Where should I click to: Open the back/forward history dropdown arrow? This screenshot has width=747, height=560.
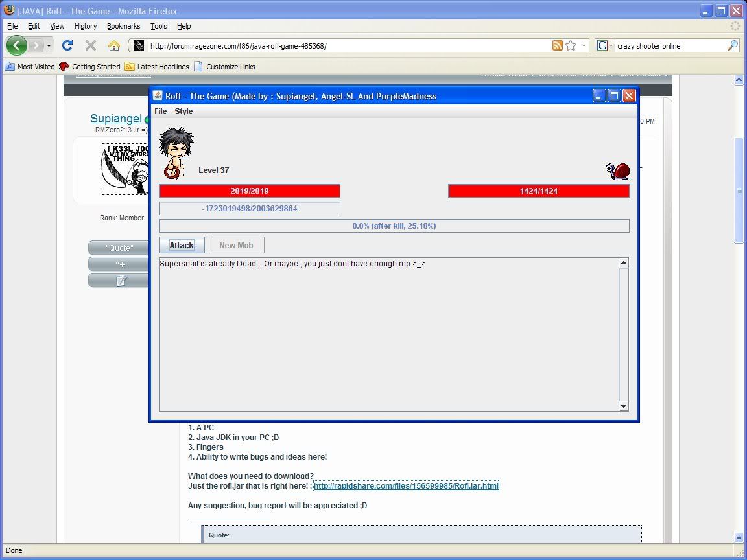tap(49, 46)
